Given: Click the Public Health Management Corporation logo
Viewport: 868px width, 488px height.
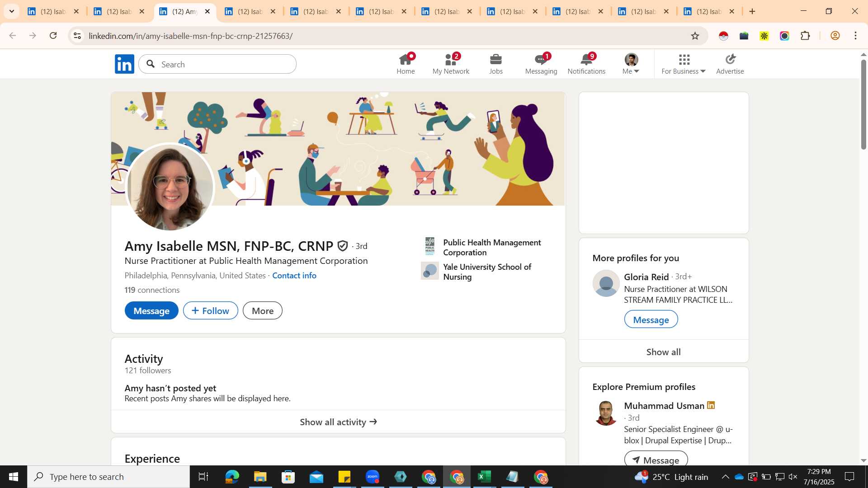Looking at the screenshot, I should (430, 247).
